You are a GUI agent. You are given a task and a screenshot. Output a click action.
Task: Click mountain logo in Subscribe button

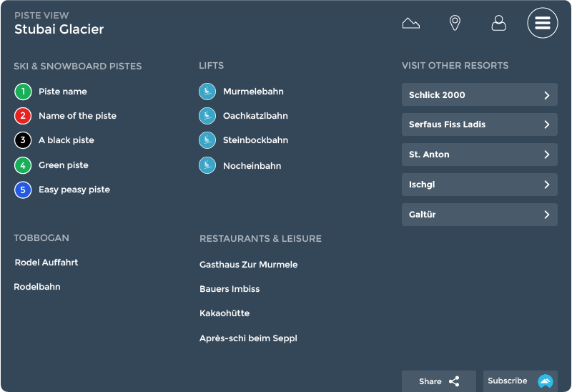(545, 381)
